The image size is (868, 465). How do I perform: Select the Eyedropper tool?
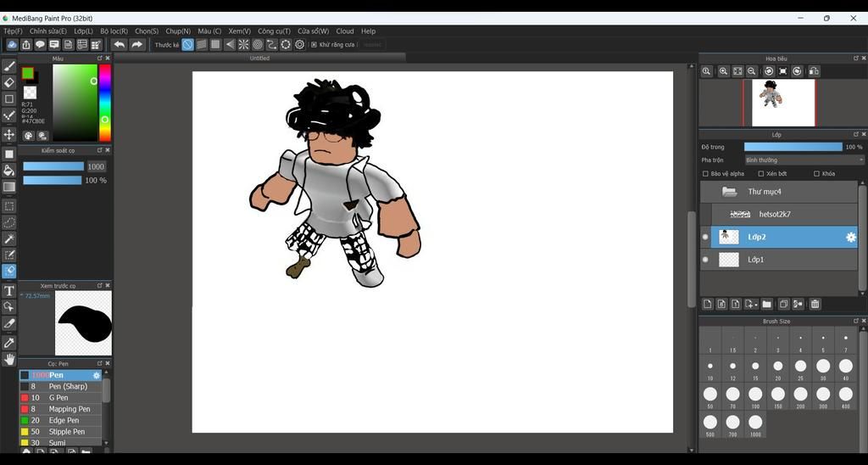(8, 343)
